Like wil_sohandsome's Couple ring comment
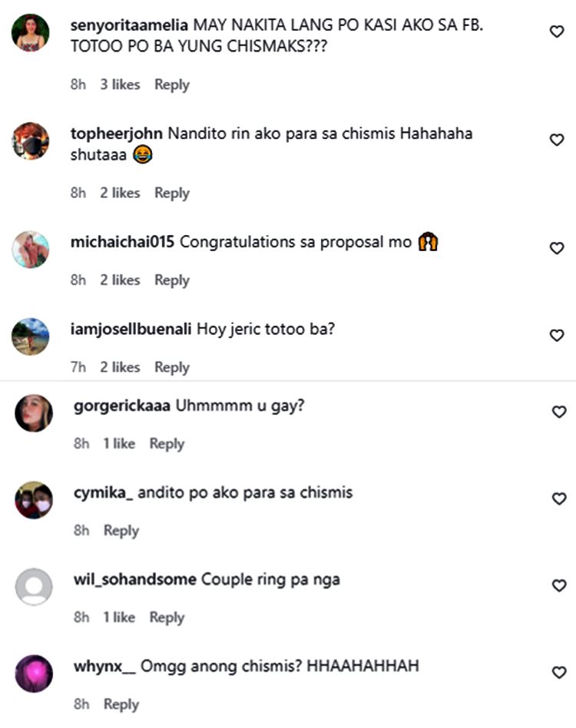 (559, 585)
